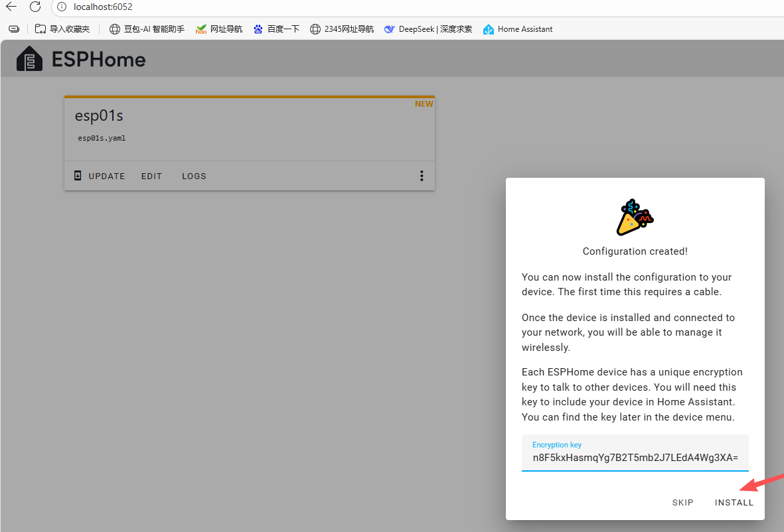The width and height of the screenshot is (784, 532).
Task: Open the 豆包-AI 智能助手 bookmark
Action: click(147, 29)
